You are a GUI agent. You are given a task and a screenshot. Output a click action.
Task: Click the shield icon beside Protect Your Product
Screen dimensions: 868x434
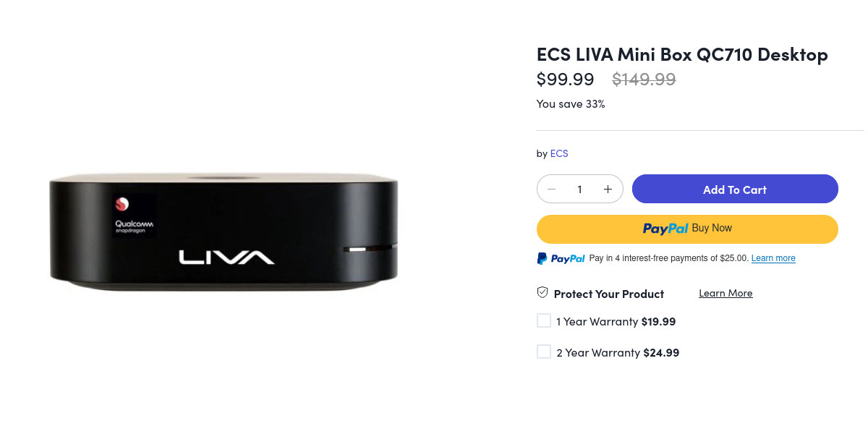542,293
